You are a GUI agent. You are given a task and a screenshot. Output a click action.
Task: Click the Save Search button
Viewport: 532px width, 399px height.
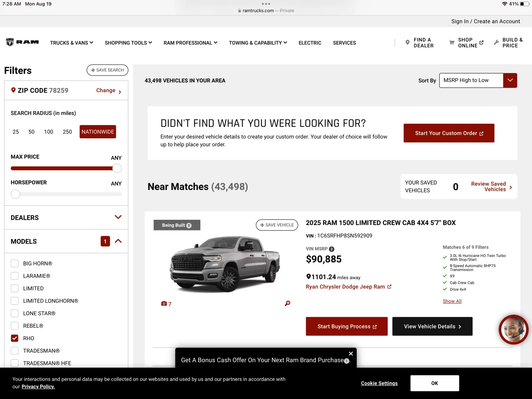point(107,70)
